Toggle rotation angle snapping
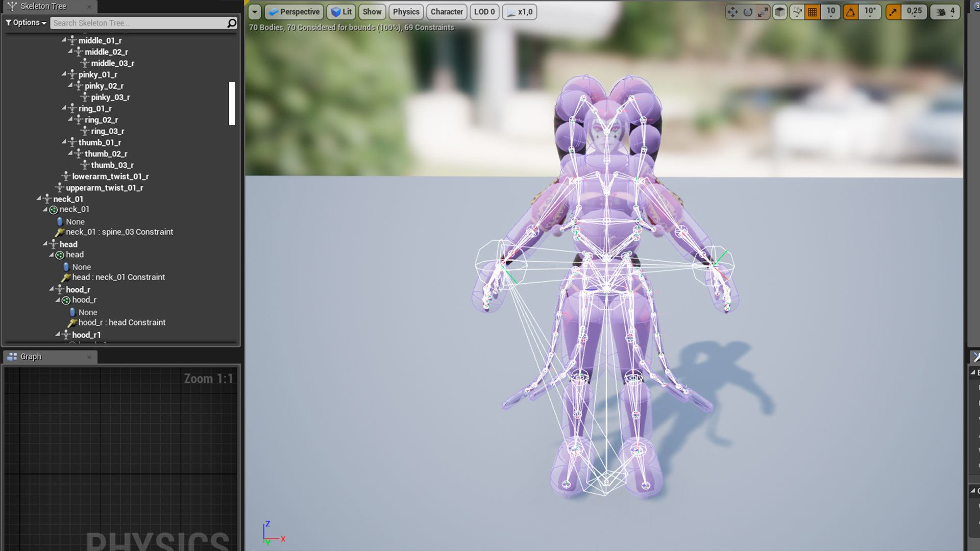 850,12
